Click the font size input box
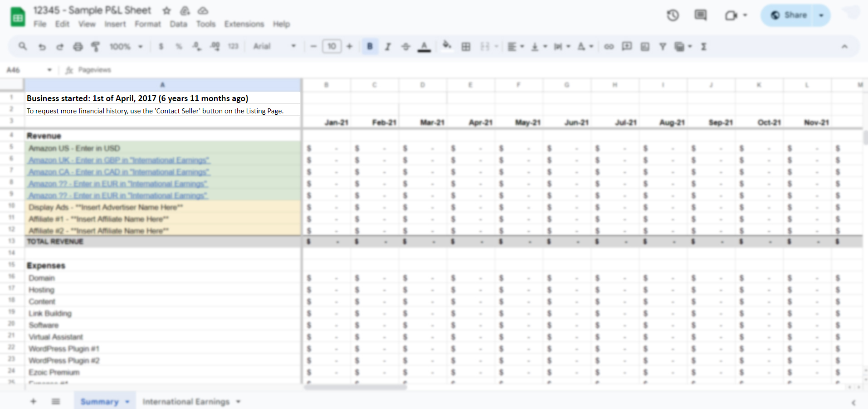Viewport: 868px width, 409px height. (x=332, y=46)
